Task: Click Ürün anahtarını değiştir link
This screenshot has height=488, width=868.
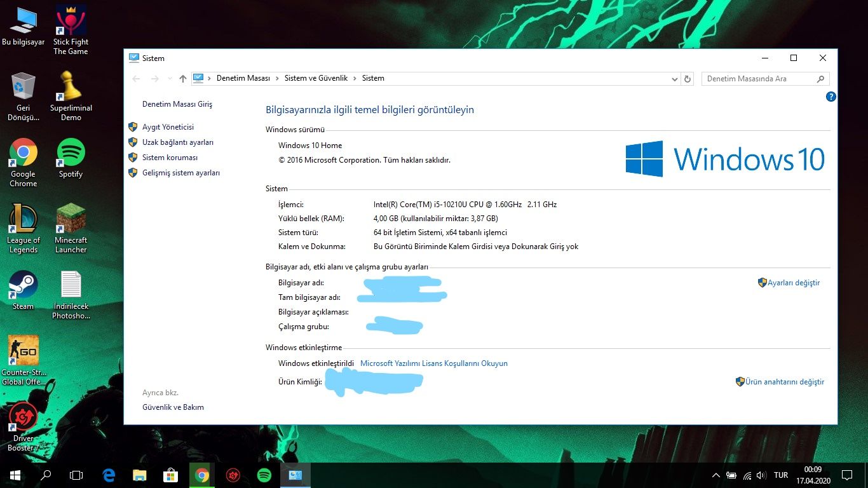Action: point(785,382)
